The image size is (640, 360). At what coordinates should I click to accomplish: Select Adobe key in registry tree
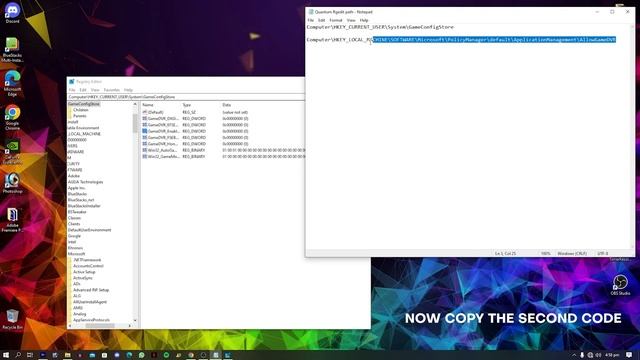74,176
